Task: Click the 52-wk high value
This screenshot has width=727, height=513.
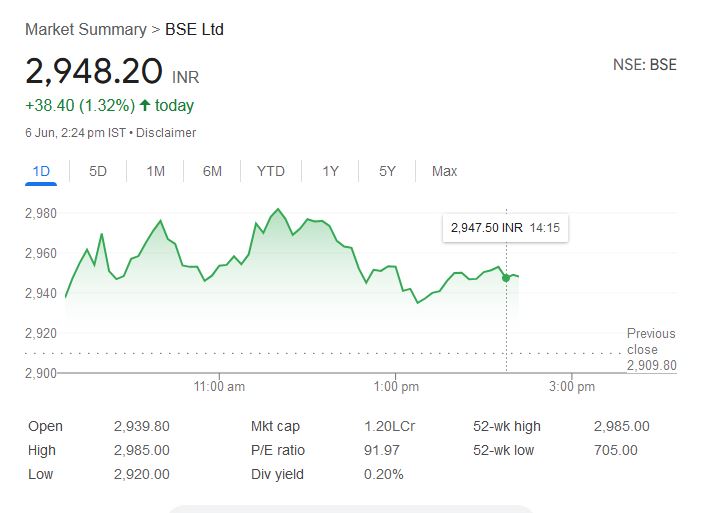Action: coord(621,426)
